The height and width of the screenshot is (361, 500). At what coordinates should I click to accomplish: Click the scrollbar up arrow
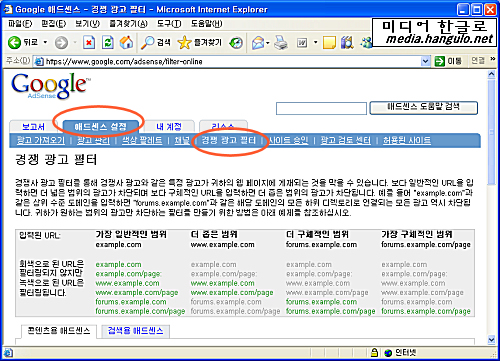click(491, 74)
